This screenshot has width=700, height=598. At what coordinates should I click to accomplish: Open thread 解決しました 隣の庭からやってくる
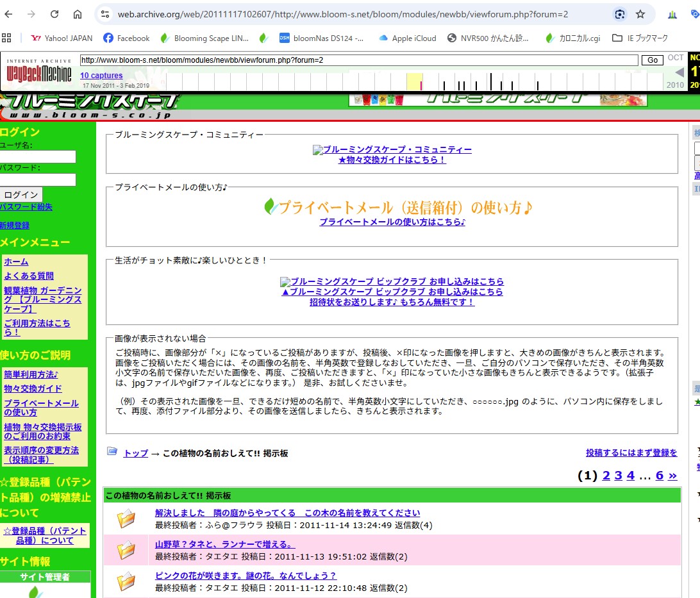[x=287, y=513]
